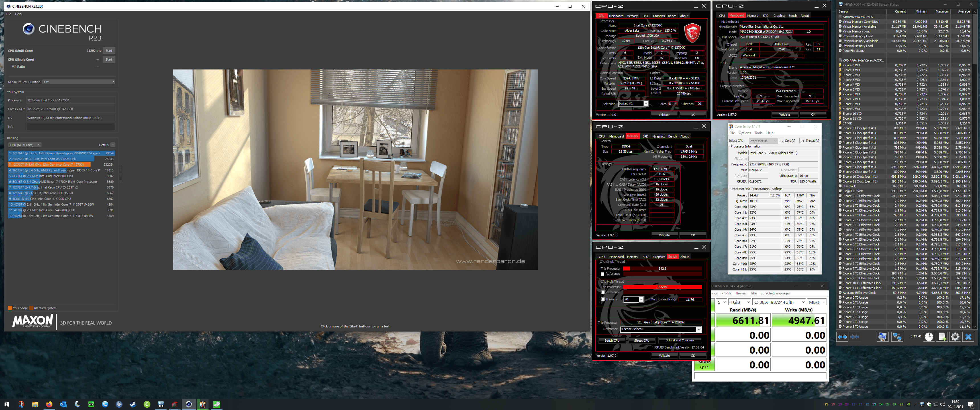Click HWiNFO clock reset timer icon
The image size is (980, 410).
coord(929,337)
